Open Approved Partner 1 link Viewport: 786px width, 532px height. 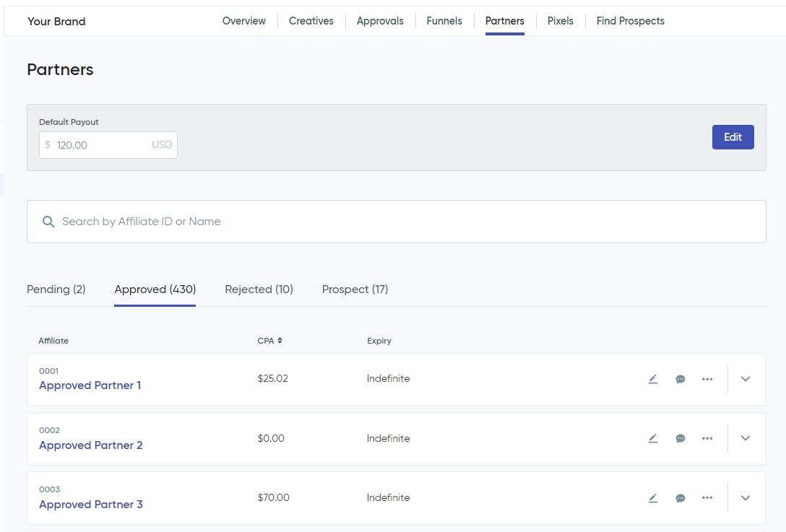[x=90, y=385]
